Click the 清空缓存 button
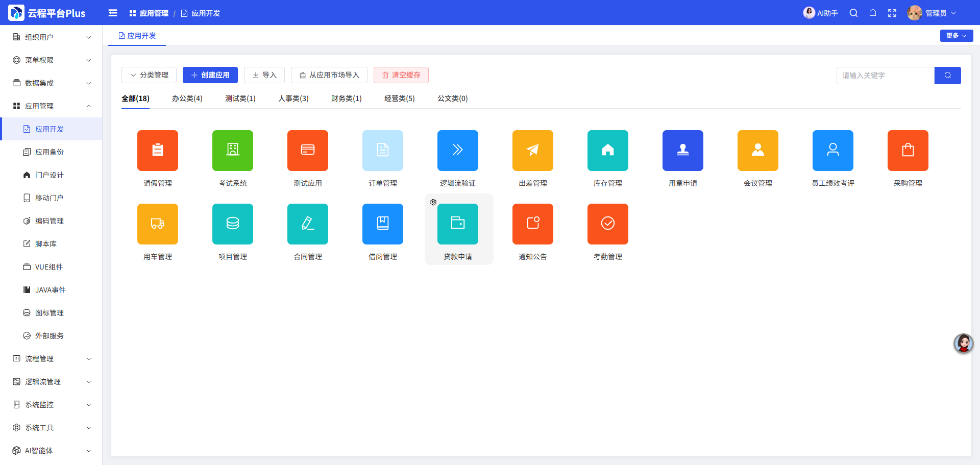 click(x=401, y=75)
